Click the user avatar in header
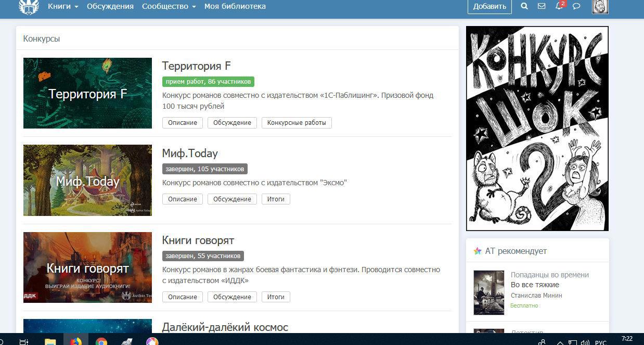644x345 pixels. point(600,6)
